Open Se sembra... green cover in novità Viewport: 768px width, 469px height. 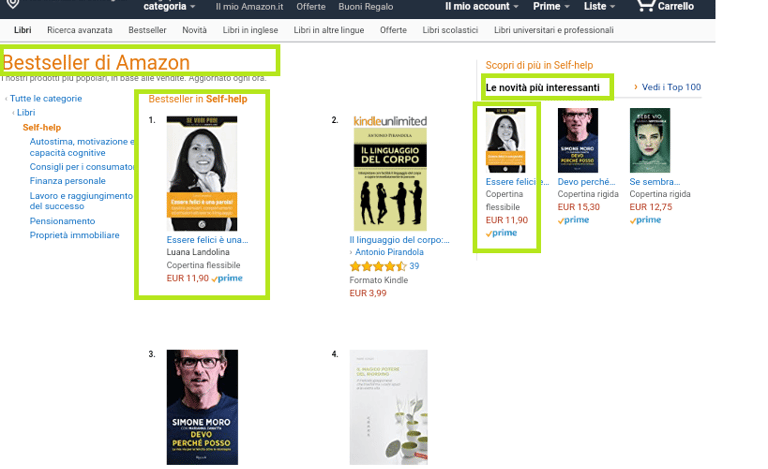[649, 140]
